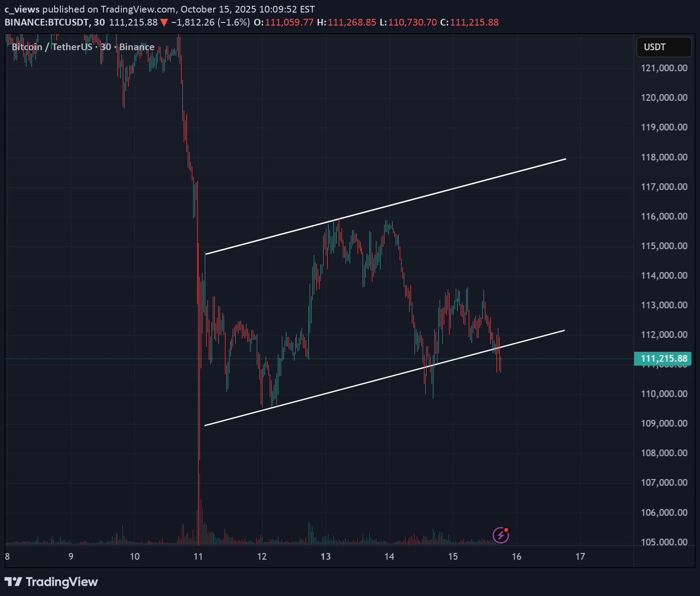Click the c_views author name
Image resolution: width=700 pixels, height=596 pixels.
point(22,9)
